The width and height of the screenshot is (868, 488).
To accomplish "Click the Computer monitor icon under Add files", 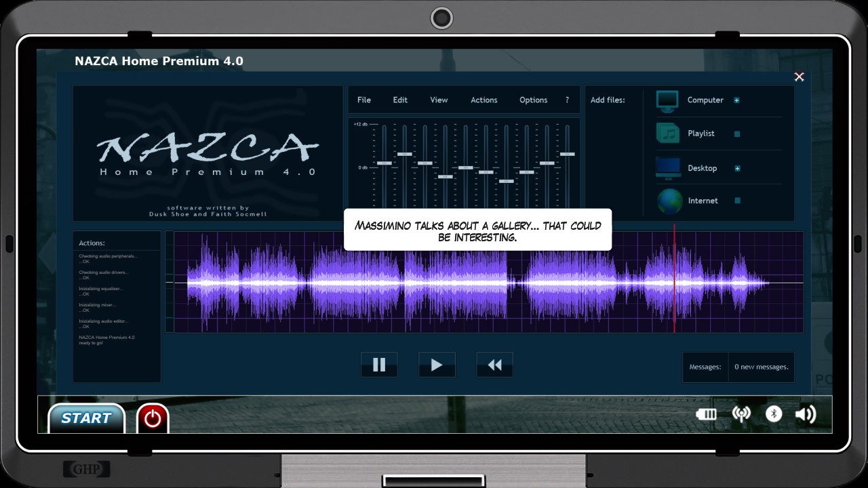I will click(667, 100).
